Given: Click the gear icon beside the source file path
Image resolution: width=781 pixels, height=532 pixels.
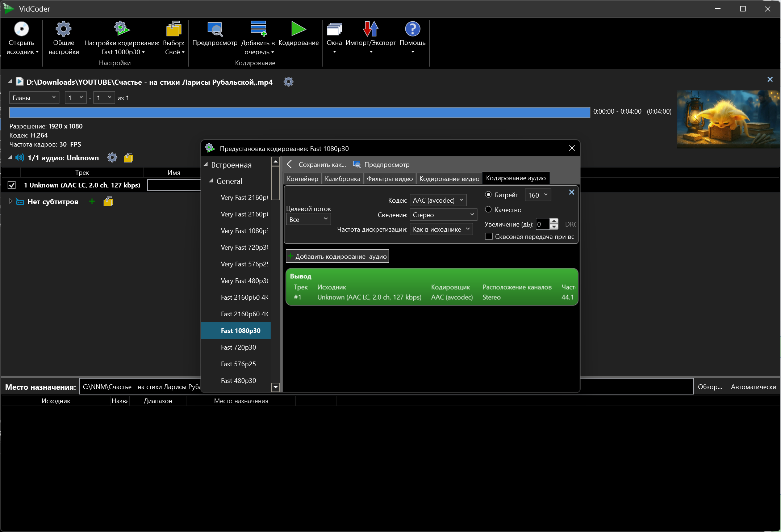Looking at the screenshot, I should (288, 82).
